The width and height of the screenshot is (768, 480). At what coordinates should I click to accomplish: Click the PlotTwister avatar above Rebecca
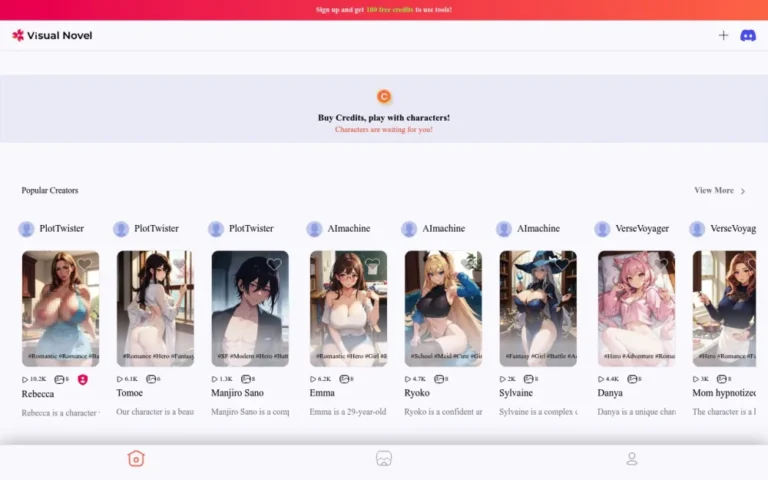tap(26, 229)
